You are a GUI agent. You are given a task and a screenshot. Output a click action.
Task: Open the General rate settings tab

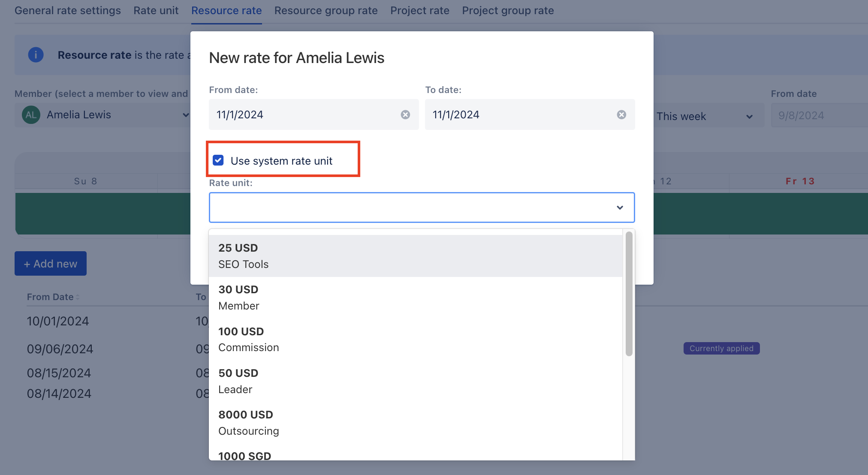68,11
